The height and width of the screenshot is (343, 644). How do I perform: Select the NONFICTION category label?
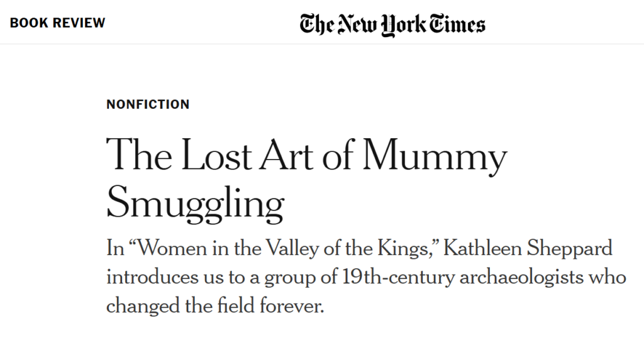[148, 104]
